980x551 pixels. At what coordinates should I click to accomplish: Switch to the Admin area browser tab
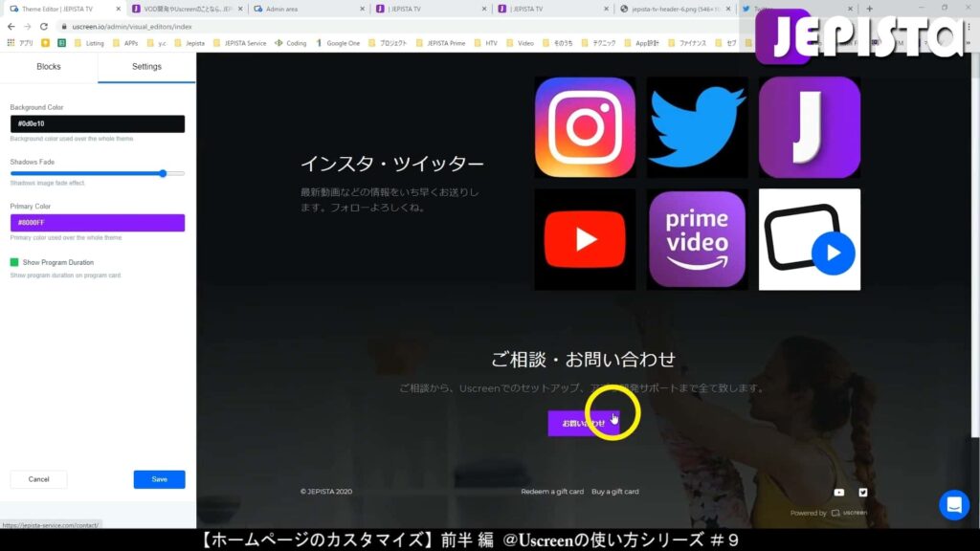[x=309, y=9]
